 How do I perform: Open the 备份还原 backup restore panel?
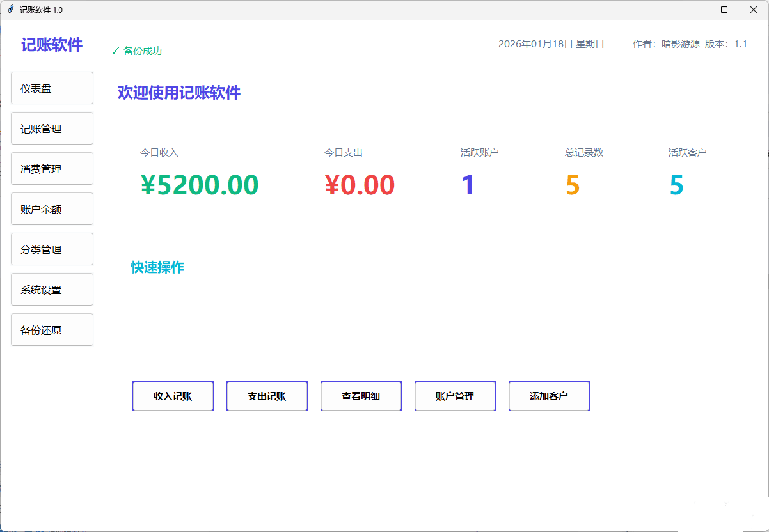52,329
